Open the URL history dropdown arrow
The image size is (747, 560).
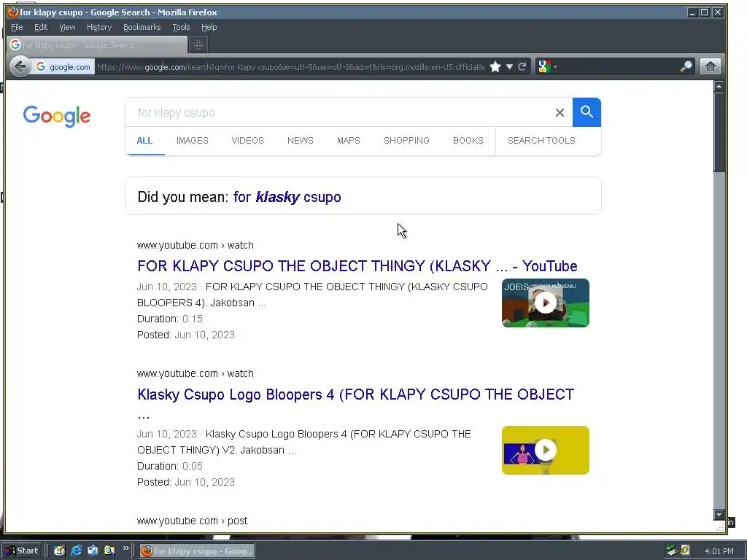coord(508,66)
